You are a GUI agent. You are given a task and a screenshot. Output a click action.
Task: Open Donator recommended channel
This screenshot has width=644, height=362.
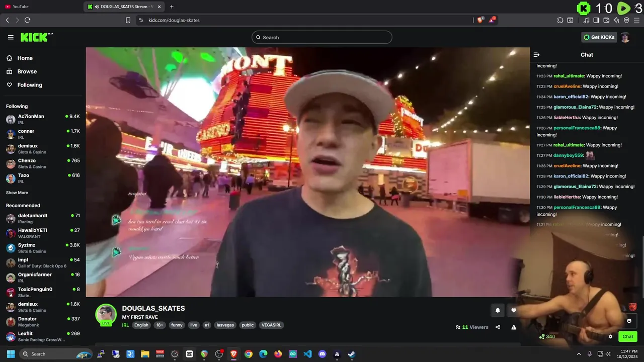pos(43,321)
